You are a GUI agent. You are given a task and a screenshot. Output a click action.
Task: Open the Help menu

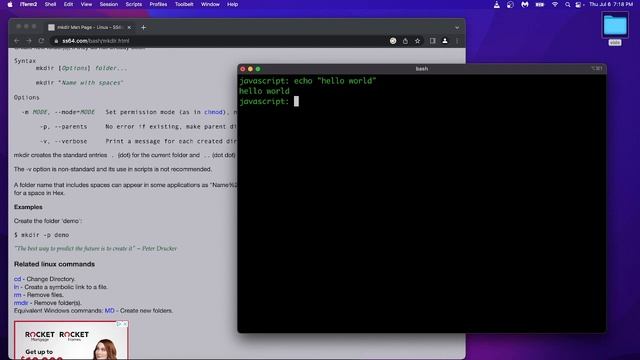click(232, 4)
